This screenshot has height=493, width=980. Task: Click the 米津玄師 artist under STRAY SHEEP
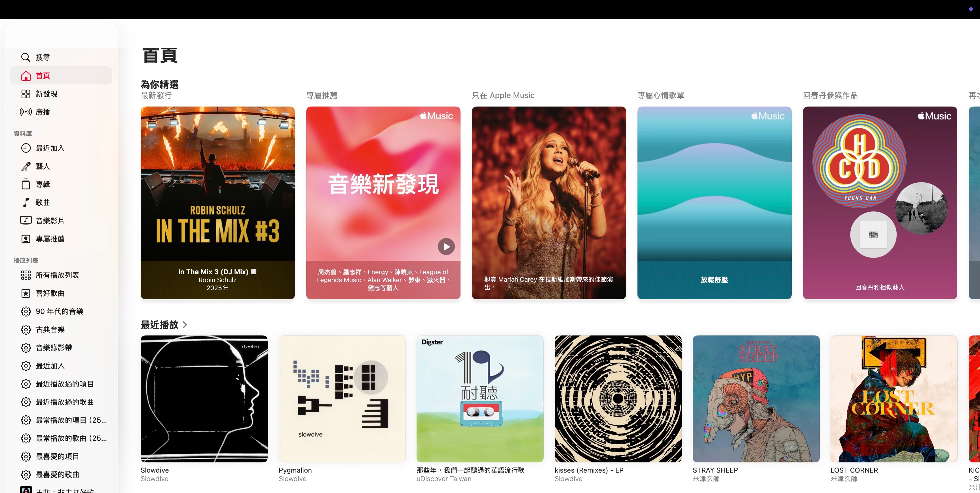[x=706, y=479]
